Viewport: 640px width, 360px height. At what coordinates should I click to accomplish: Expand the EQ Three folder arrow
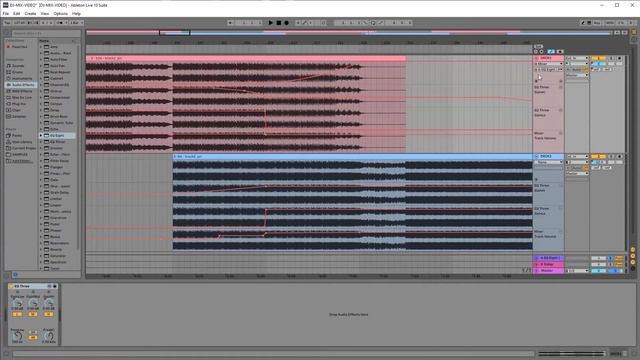click(x=41, y=142)
